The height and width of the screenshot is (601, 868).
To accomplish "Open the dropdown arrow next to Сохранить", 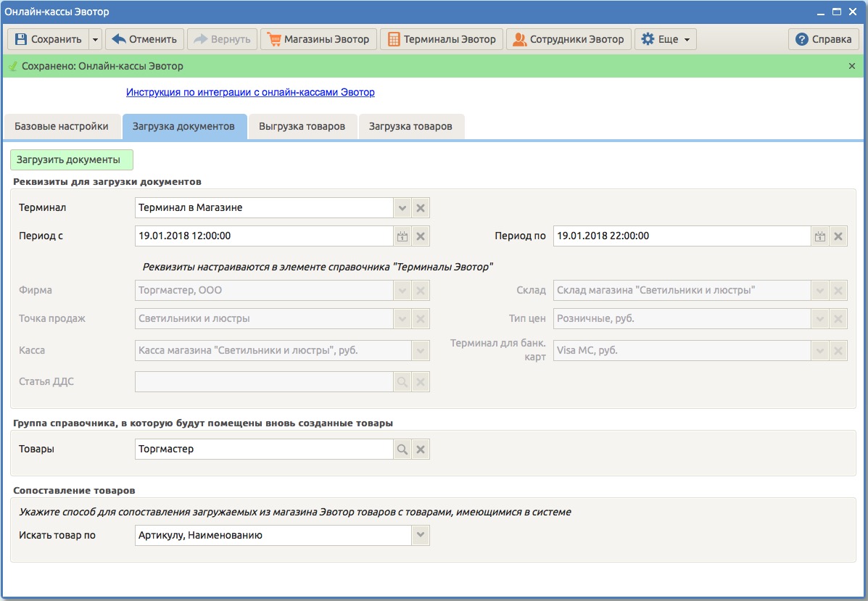I will (95, 39).
